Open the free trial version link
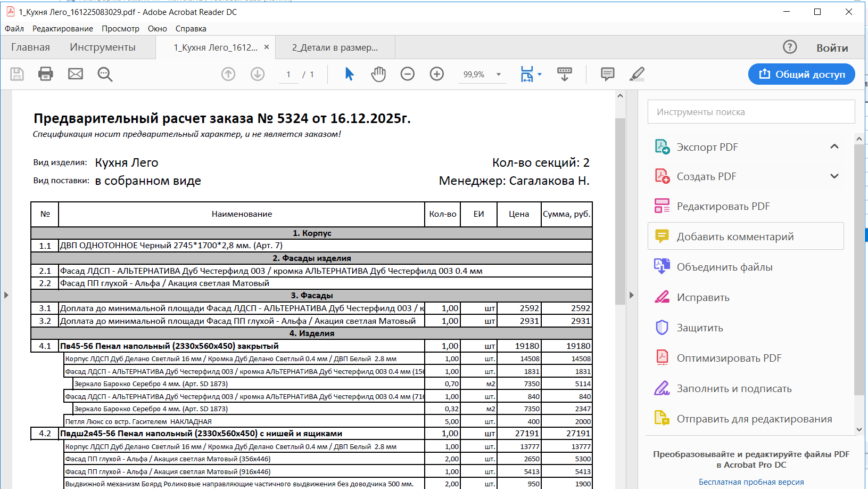Viewport: 868px width, 489px height. pos(751,482)
